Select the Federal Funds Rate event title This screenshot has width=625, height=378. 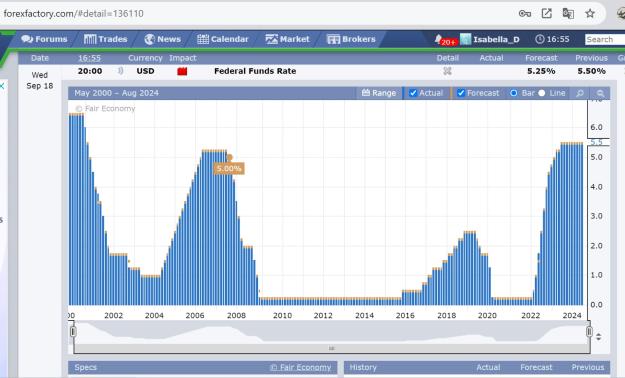[x=255, y=71]
